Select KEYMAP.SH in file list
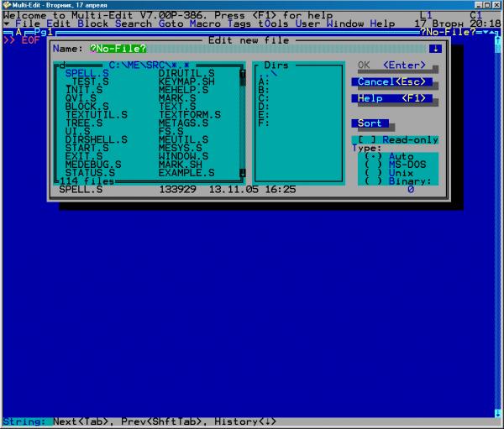Screen dimensions: 504x429 [x=186, y=81]
